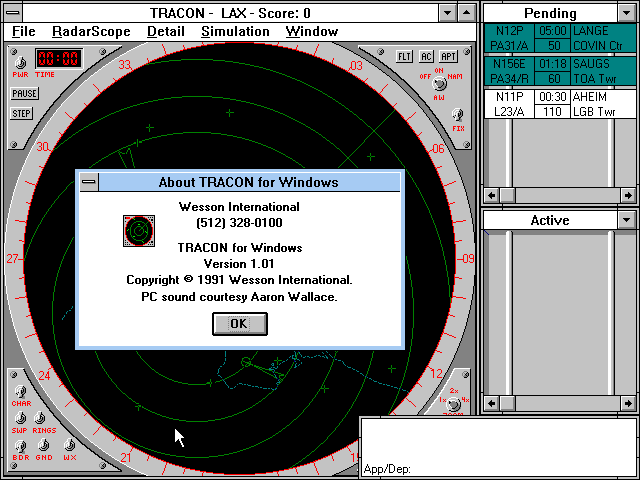Image resolution: width=640 pixels, height=480 pixels.
Task: Click the radar icon in the About dialog
Action: tap(139, 231)
